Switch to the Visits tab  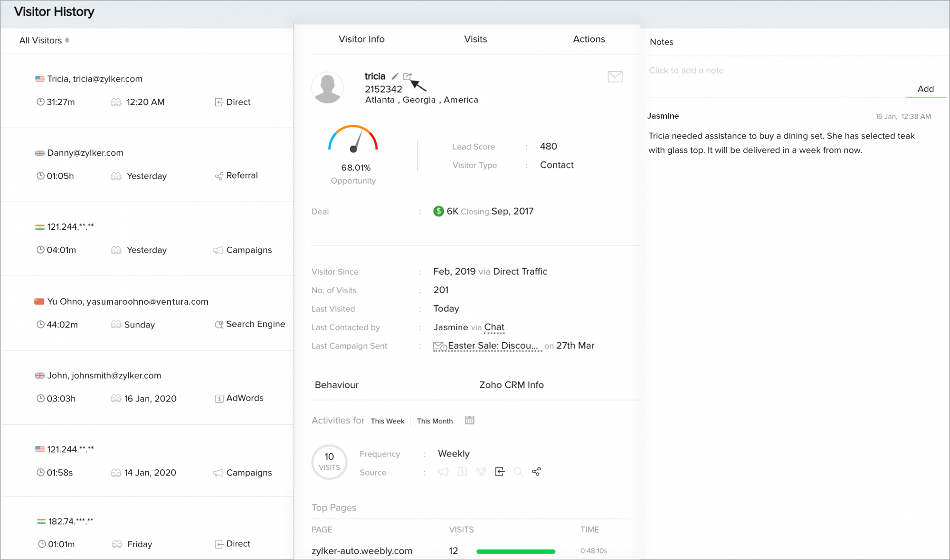pyautogui.click(x=475, y=39)
